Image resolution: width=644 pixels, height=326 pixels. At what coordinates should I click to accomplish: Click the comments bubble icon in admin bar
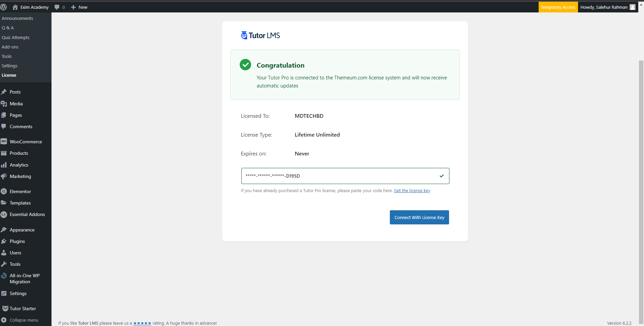[x=57, y=7]
